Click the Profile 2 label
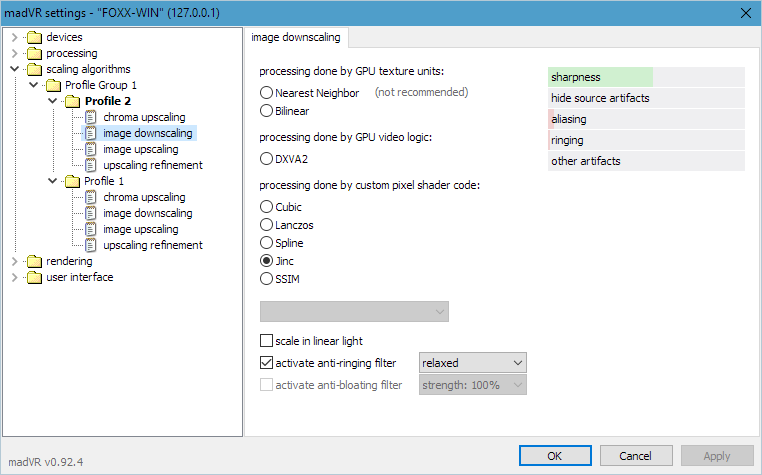 click(x=108, y=101)
